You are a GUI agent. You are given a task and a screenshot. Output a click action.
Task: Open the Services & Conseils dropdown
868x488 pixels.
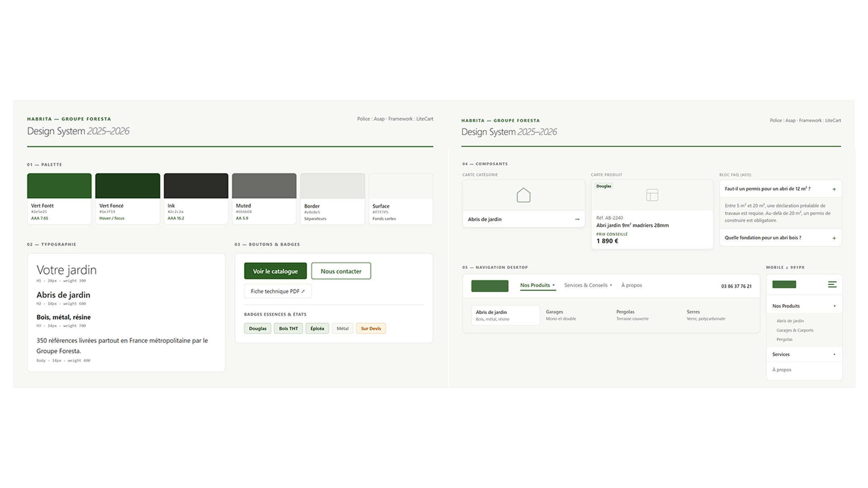point(588,285)
